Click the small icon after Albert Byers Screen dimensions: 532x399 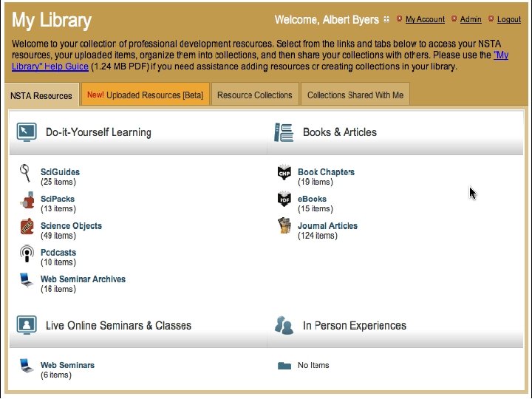[386, 20]
